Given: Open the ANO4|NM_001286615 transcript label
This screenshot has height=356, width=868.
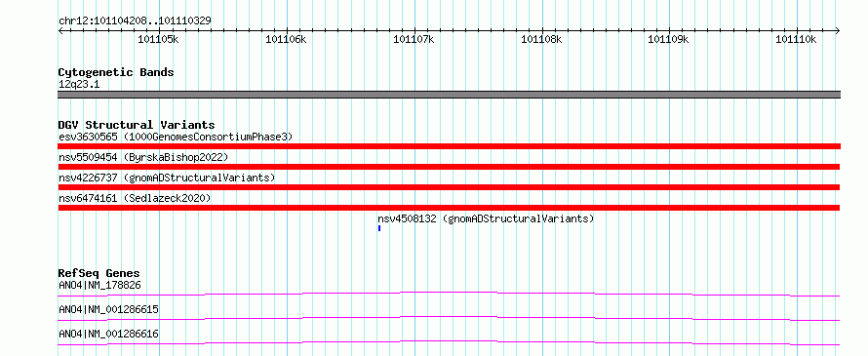Looking at the screenshot, I should (x=108, y=309).
